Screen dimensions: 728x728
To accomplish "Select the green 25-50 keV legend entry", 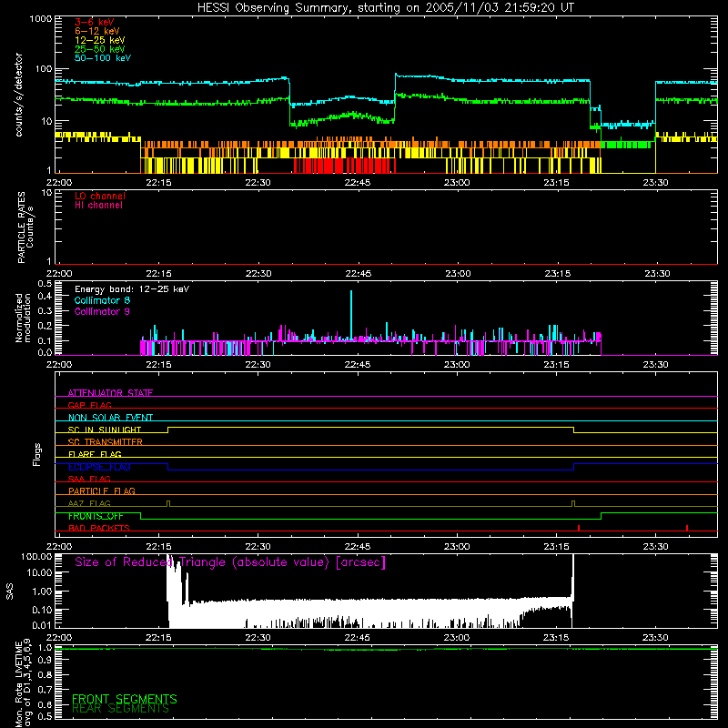I will [x=99, y=49].
